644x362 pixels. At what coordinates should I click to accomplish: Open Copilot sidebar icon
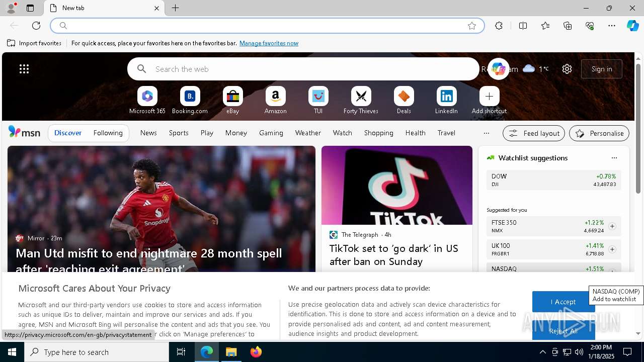[633, 26]
